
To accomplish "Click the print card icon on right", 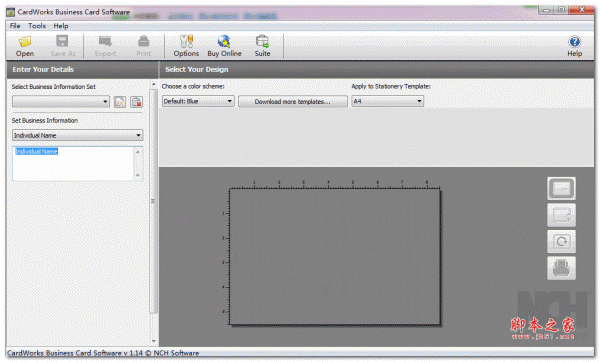I will (x=561, y=268).
